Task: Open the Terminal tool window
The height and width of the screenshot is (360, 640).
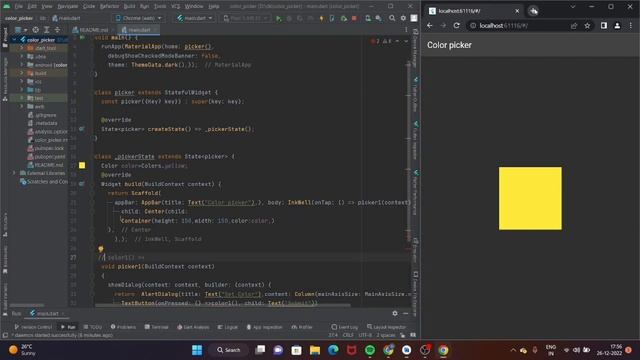Action: (156, 327)
